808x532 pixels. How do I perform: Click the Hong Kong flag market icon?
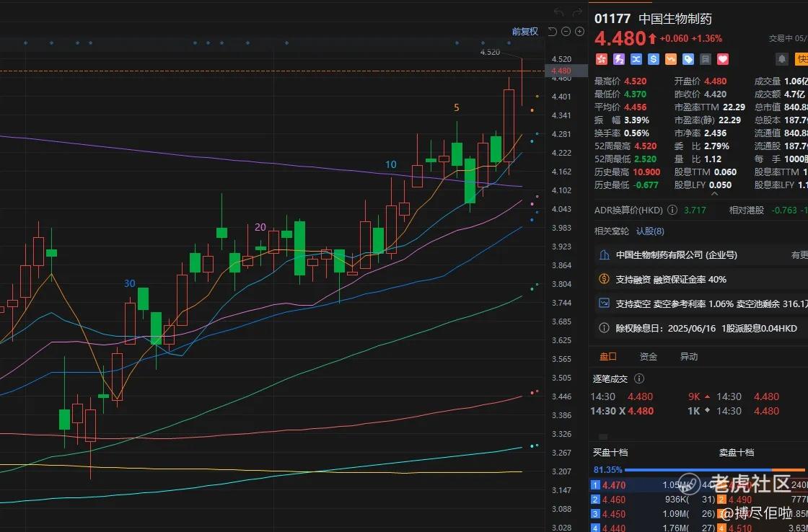(602, 59)
